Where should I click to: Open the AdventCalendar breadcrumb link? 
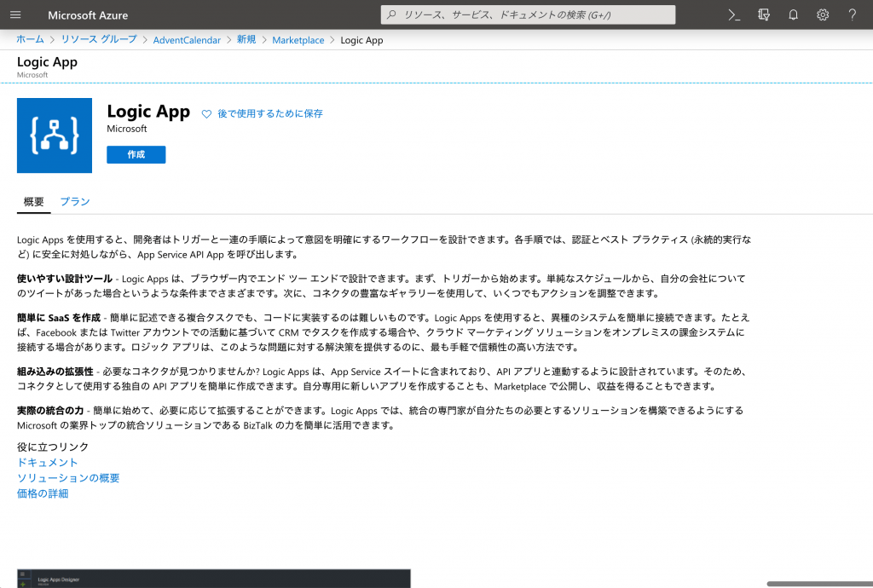point(187,40)
